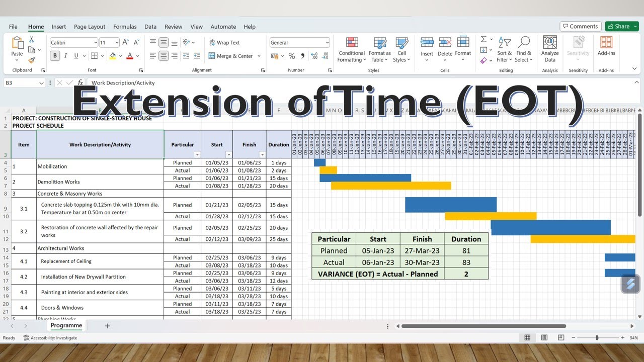Open the font size dropdown
The height and width of the screenshot is (362, 644).
point(117,43)
